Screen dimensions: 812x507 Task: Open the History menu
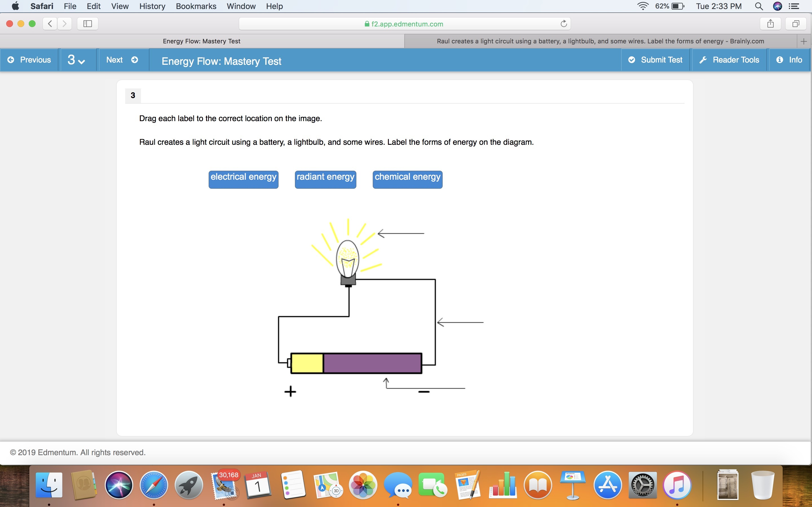click(152, 6)
